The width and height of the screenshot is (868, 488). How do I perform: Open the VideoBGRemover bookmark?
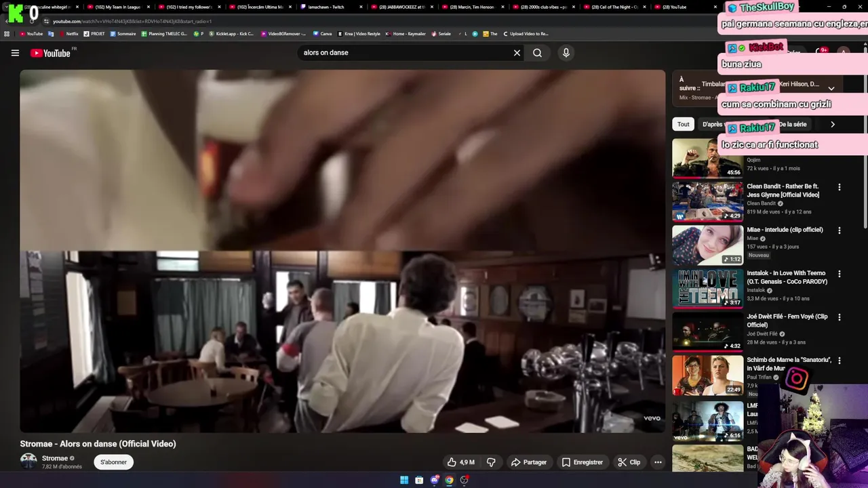(x=283, y=34)
